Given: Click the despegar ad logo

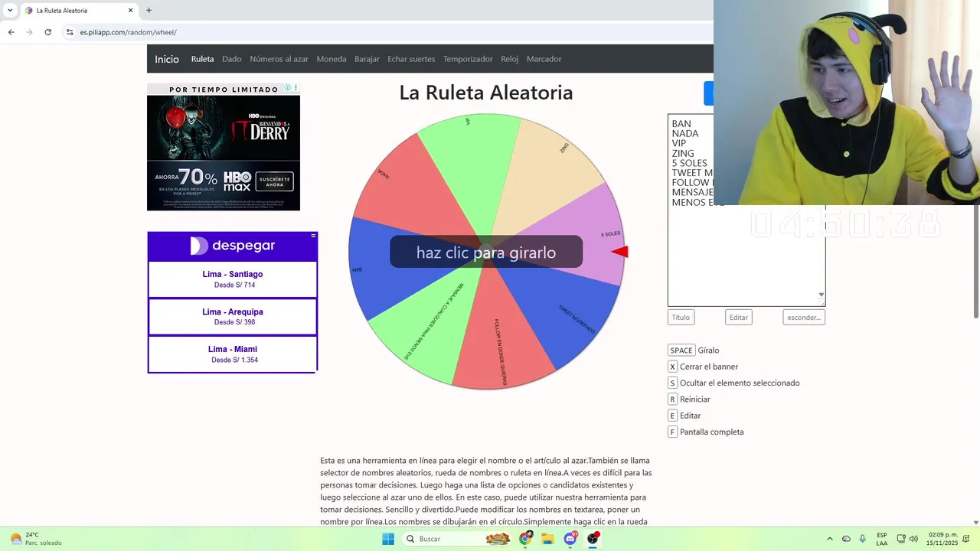Looking at the screenshot, I should pyautogui.click(x=233, y=246).
